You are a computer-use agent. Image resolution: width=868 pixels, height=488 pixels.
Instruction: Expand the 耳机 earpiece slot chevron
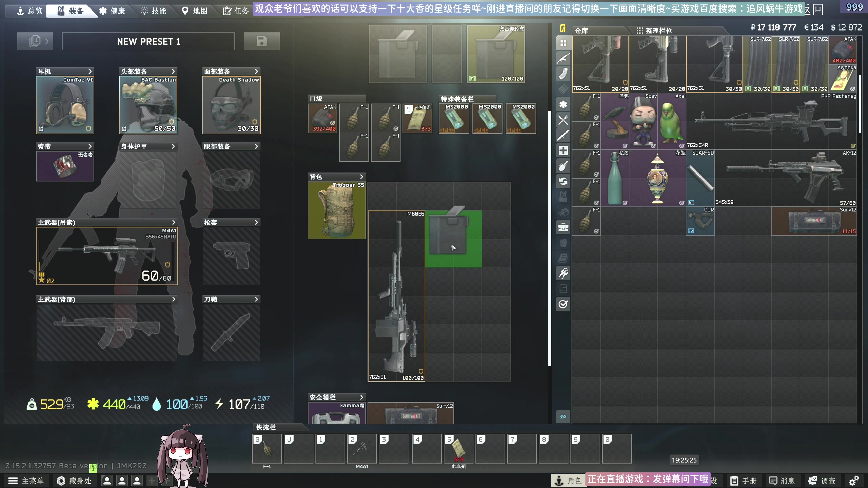click(90, 71)
